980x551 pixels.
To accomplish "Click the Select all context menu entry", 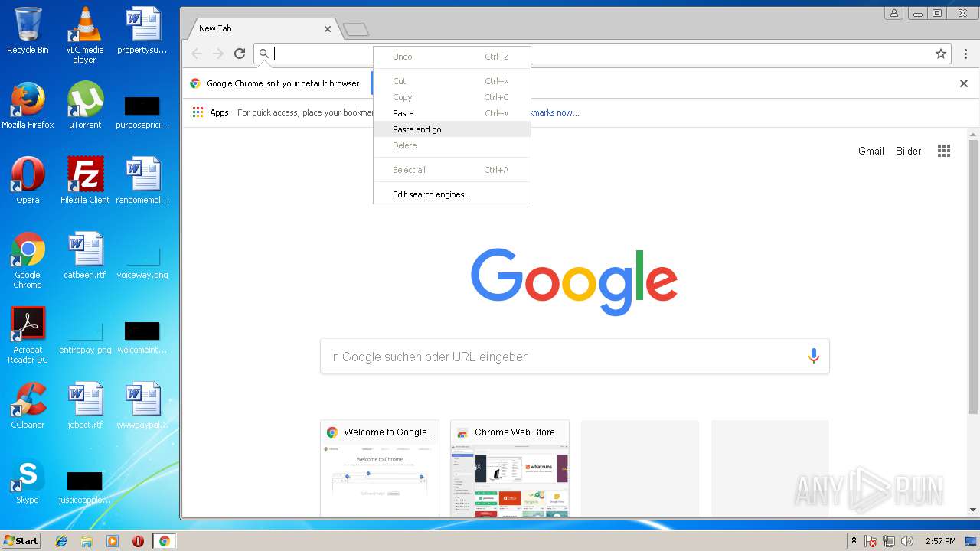I will [452, 170].
